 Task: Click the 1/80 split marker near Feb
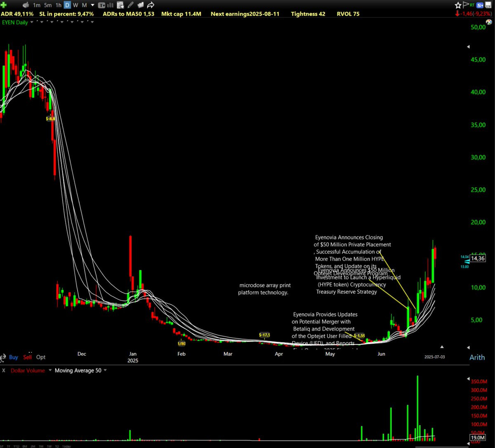[x=181, y=343]
